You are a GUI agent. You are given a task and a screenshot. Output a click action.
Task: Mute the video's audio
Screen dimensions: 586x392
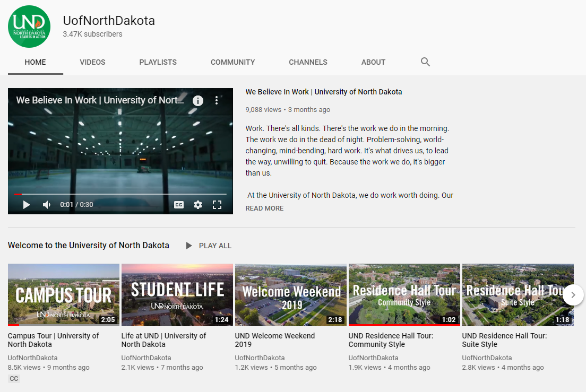[46, 204]
